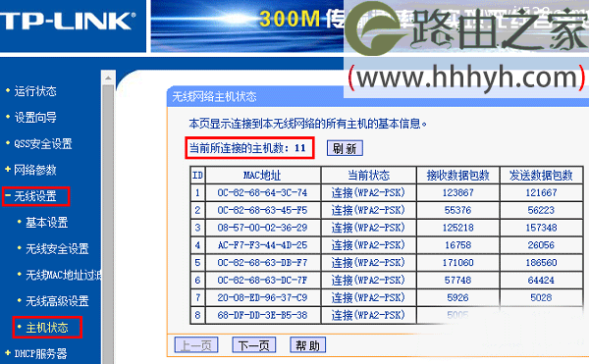This screenshot has height=364, width=589.
Task: Click the 刷新 refresh button
Action: point(345,148)
